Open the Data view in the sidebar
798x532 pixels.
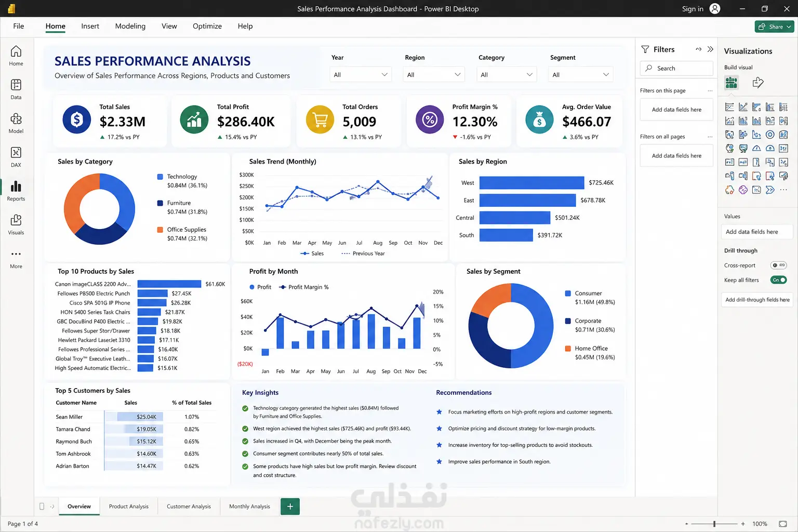pos(16,89)
